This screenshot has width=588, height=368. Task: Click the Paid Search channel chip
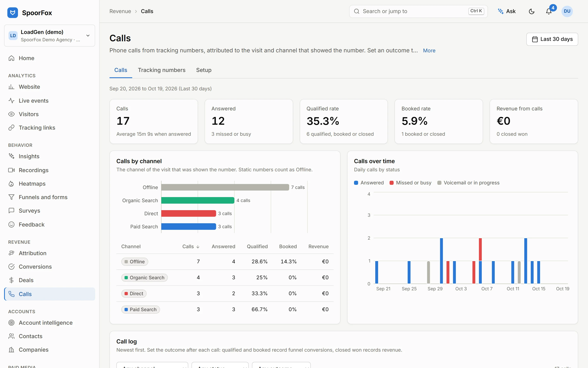tap(141, 310)
